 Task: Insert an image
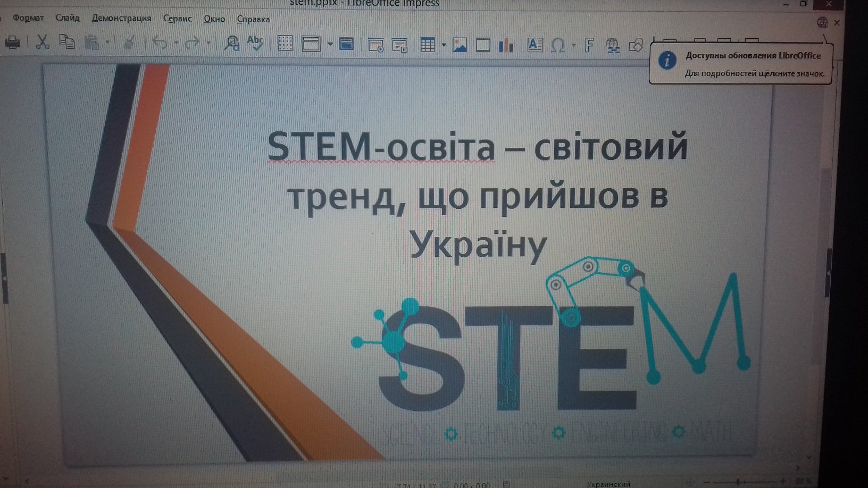460,45
